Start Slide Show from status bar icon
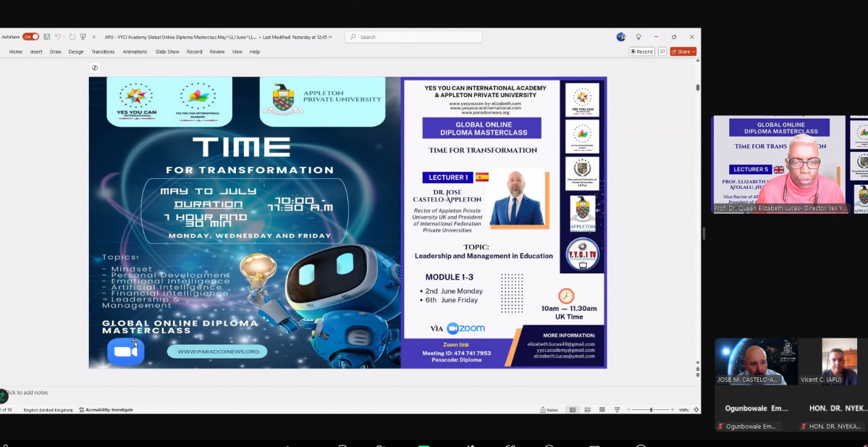Image resolution: width=868 pixels, height=447 pixels. click(x=617, y=410)
